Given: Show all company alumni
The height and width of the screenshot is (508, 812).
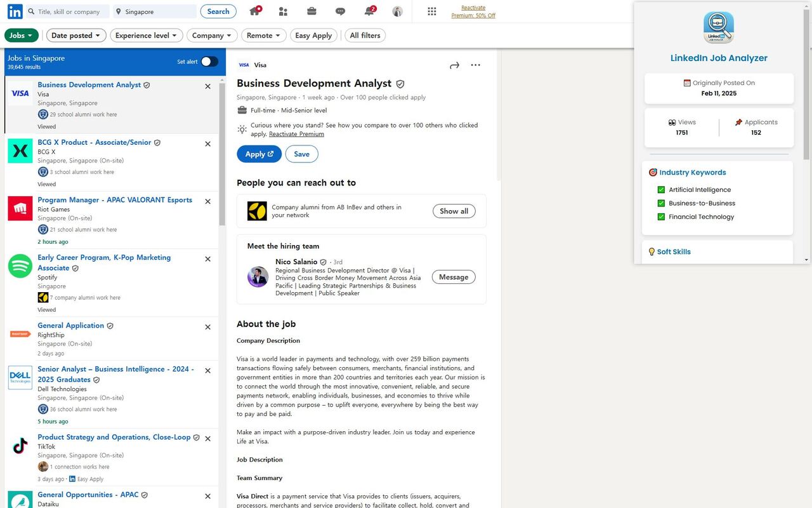Looking at the screenshot, I should tap(454, 211).
